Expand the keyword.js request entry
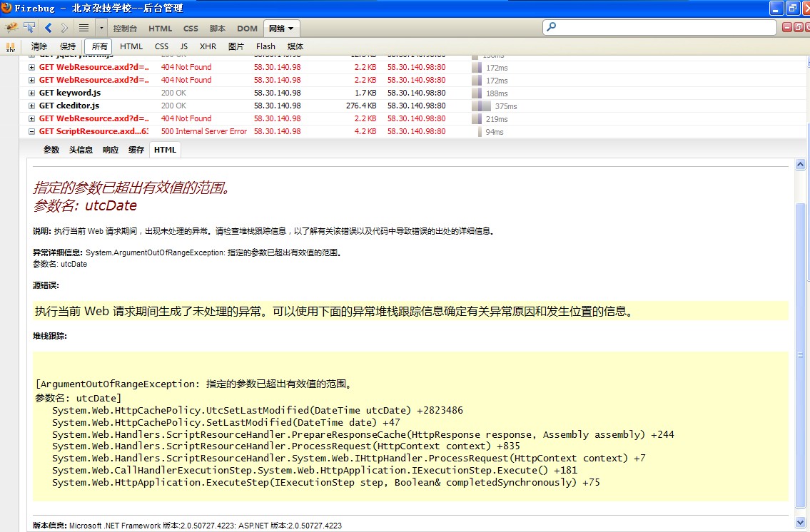Screen dimensions: 810x532 (31, 93)
